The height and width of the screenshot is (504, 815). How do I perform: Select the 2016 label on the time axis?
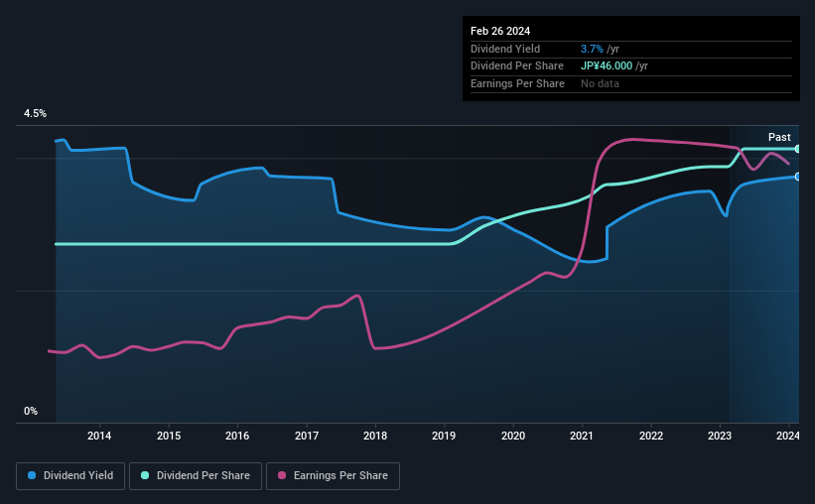[x=237, y=436]
